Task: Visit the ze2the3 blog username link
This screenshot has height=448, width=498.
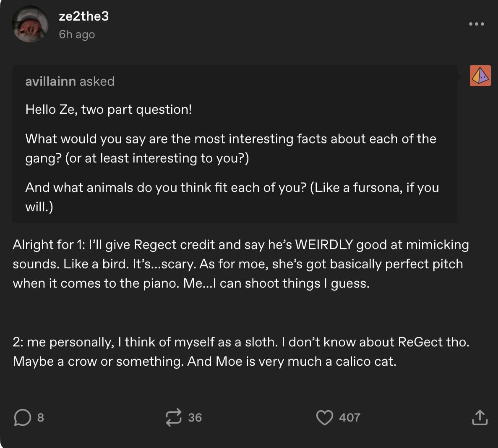Action: click(x=84, y=16)
